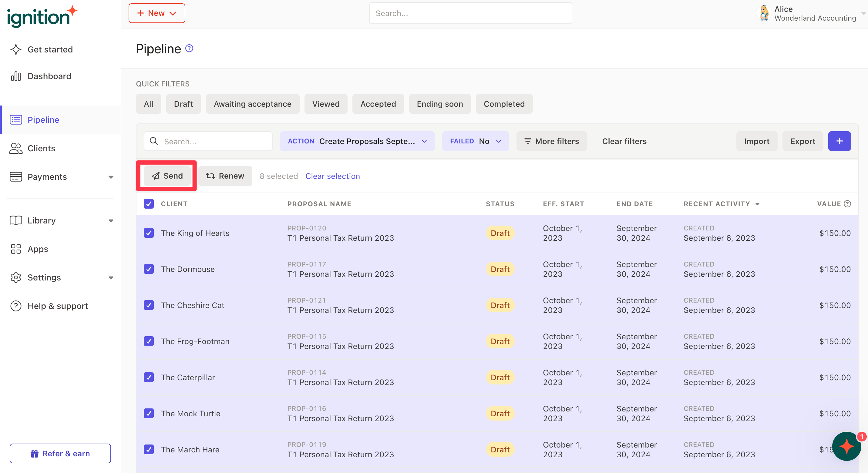868x473 pixels.
Task: Uncheck The King of Hearts row
Action: (149, 233)
